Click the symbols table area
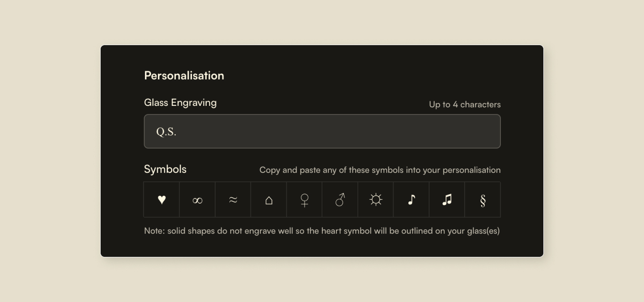 pyautogui.click(x=322, y=199)
